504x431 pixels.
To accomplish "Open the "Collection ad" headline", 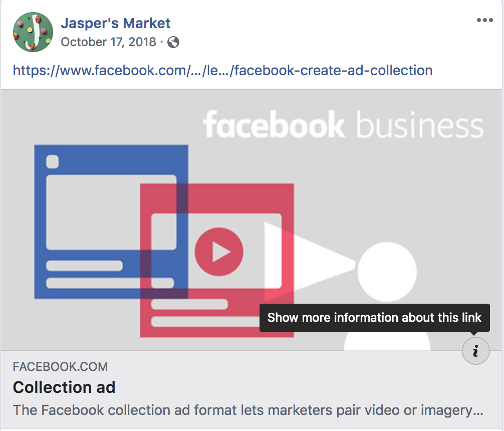I will pyautogui.click(x=64, y=387).
